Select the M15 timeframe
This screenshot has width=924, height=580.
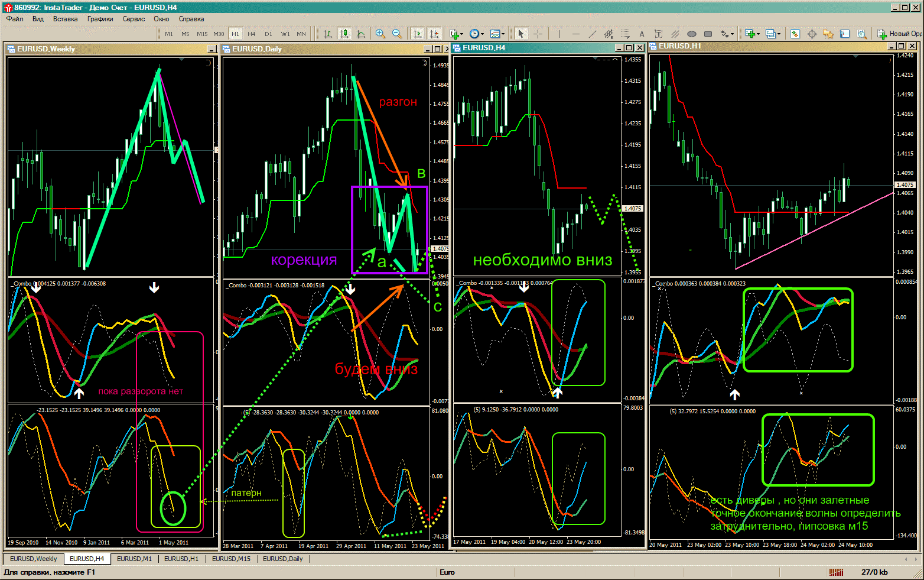pos(202,34)
